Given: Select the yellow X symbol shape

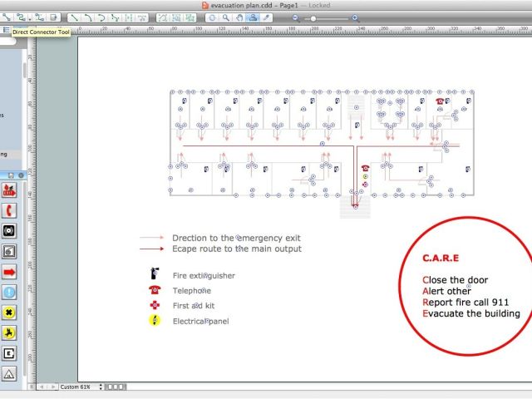Looking at the screenshot, I should coord(9,313).
